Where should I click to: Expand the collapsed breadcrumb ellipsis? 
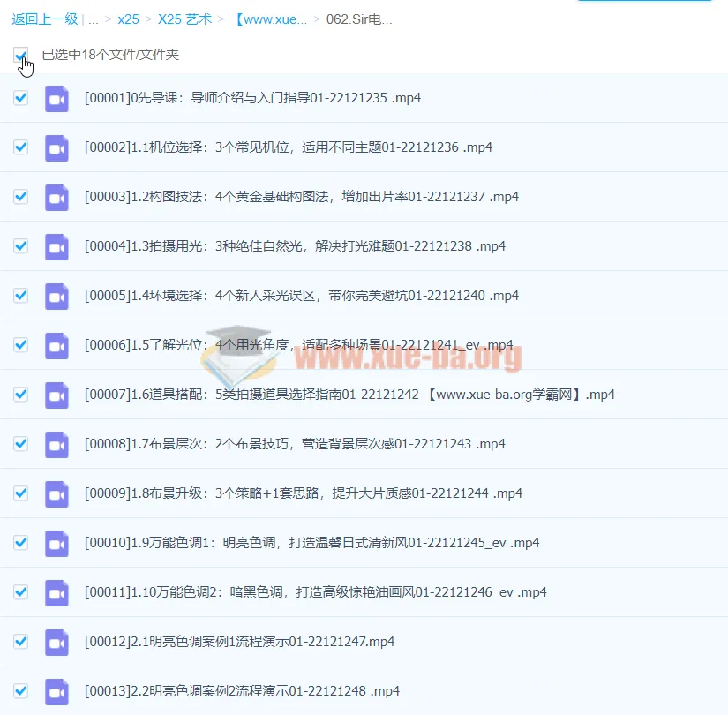(x=93, y=19)
